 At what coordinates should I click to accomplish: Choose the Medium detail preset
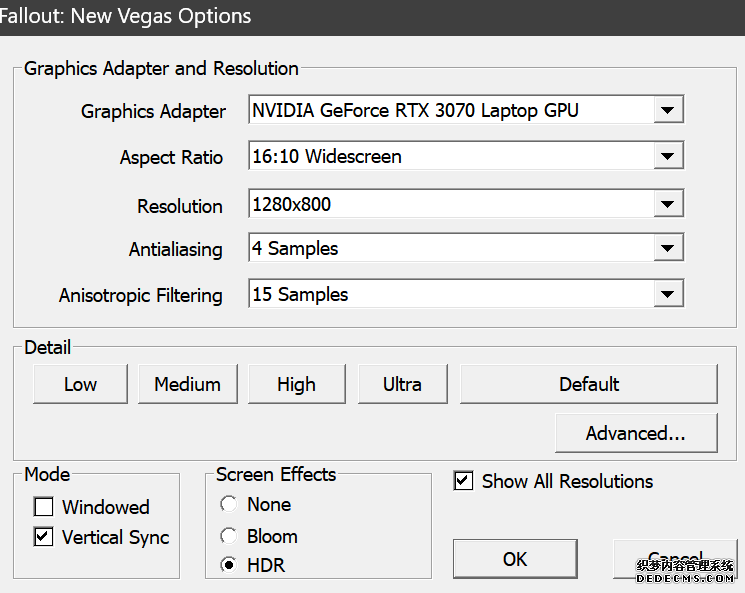pyautogui.click(x=187, y=384)
